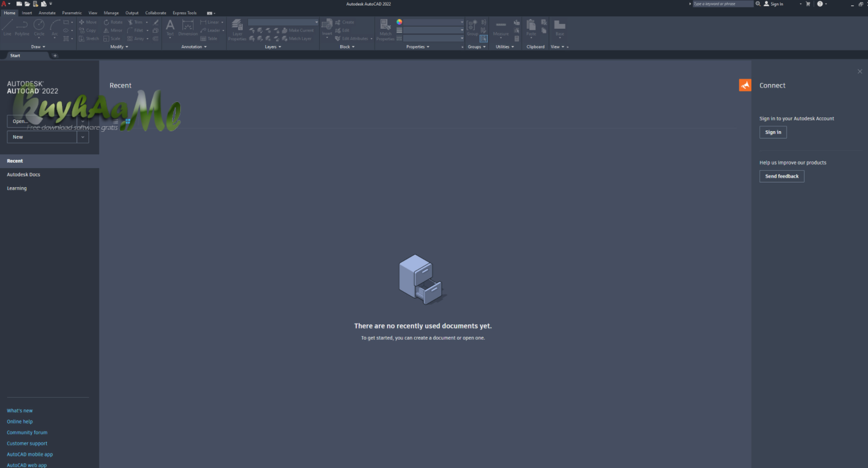This screenshot has width=868, height=468.
Task: Open the Express Tools ribbon tab
Action: pos(184,13)
